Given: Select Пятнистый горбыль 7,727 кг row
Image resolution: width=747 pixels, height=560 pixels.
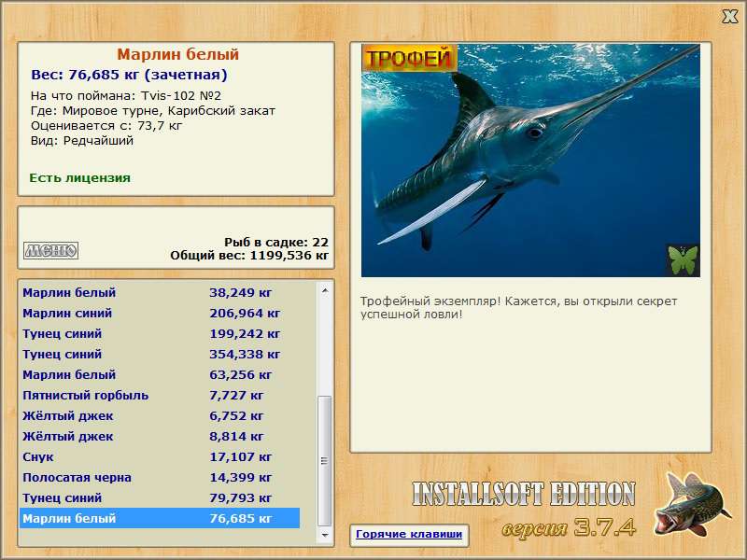Looking at the screenshot, I should coord(160,395).
